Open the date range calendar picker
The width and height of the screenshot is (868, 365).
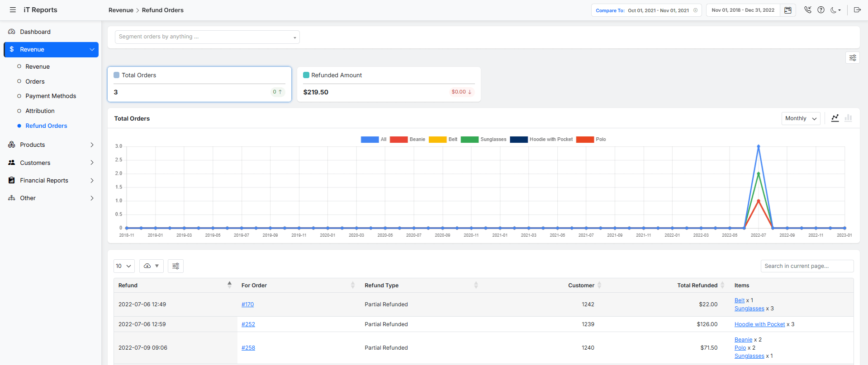[x=787, y=10]
